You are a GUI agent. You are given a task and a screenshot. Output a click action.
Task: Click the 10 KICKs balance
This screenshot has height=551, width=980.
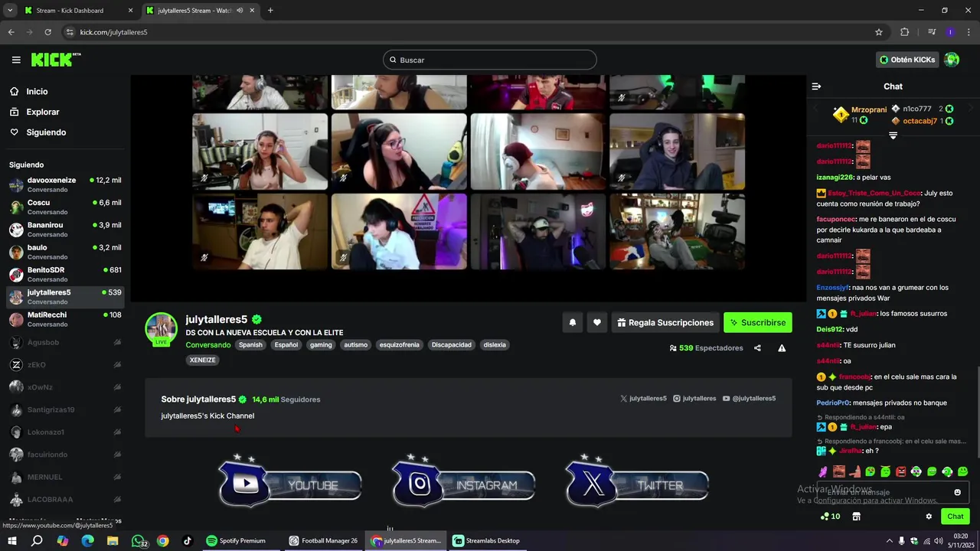click(x=830, y=517)
